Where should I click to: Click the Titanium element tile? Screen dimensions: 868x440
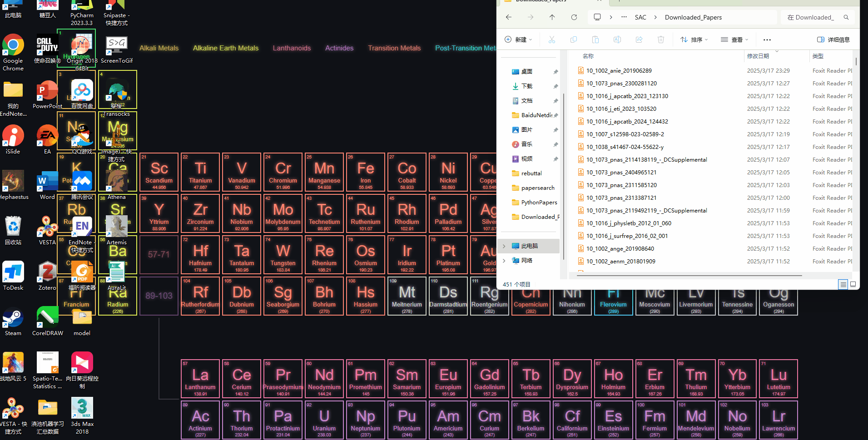click(200, 172)
